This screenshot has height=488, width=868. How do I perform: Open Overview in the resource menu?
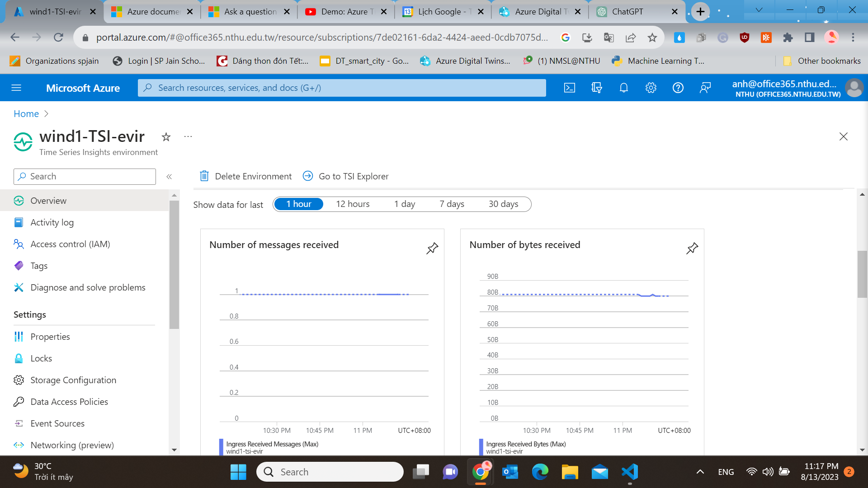coord(84,201)
